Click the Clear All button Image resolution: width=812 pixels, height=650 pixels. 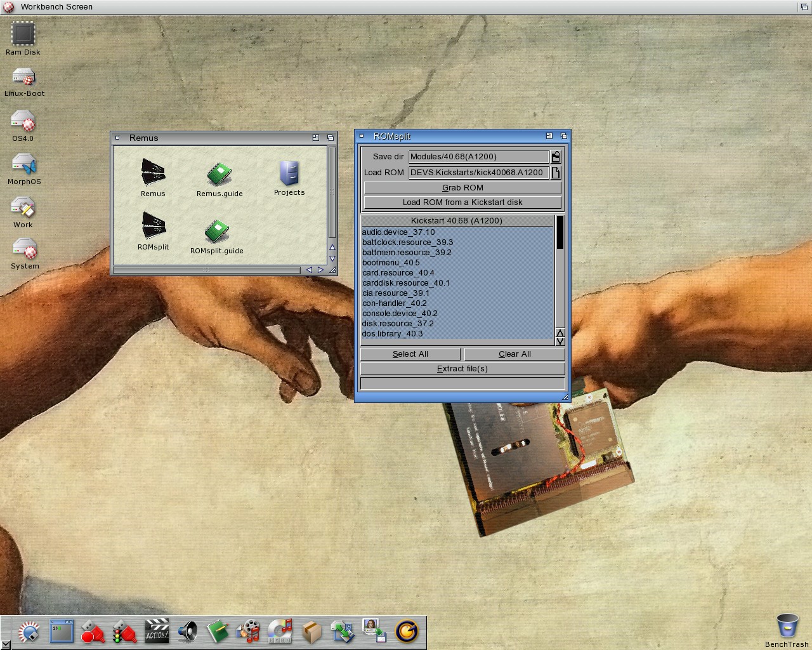(514, 354)
